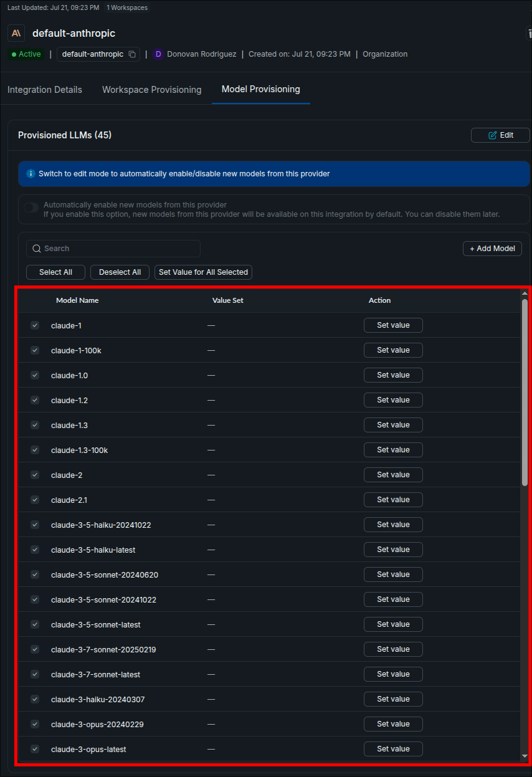Uncheck the claude-3-5-haiku-20241022 checkbox
Viewport: 532px width, 777px height.
(35, 525)
